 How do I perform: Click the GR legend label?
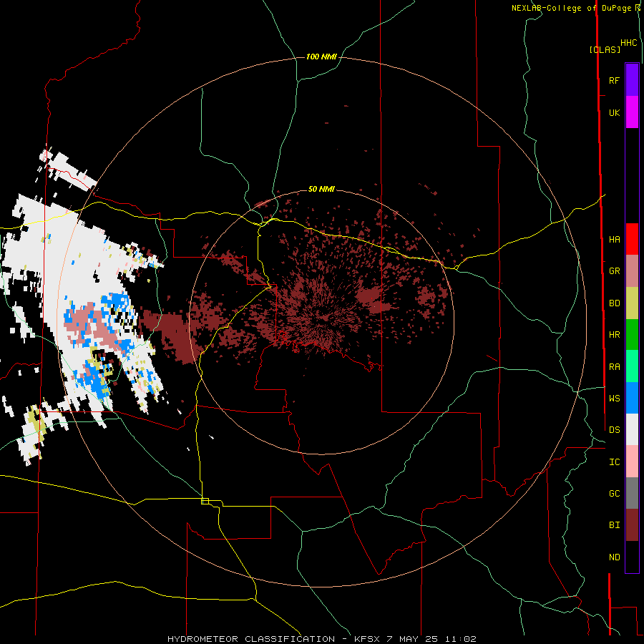click(614, 271)
